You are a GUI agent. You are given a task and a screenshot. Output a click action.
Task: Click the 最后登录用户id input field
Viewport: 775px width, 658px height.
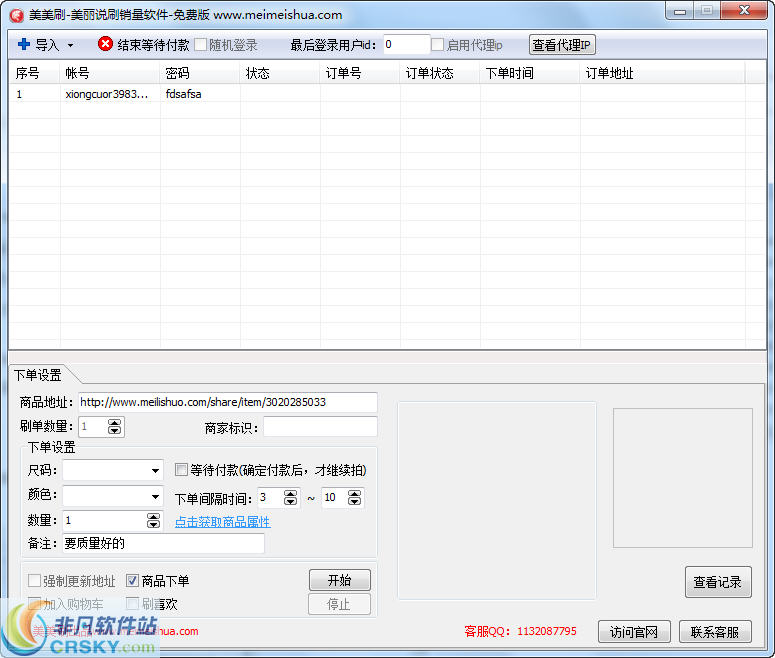point(406,44)
